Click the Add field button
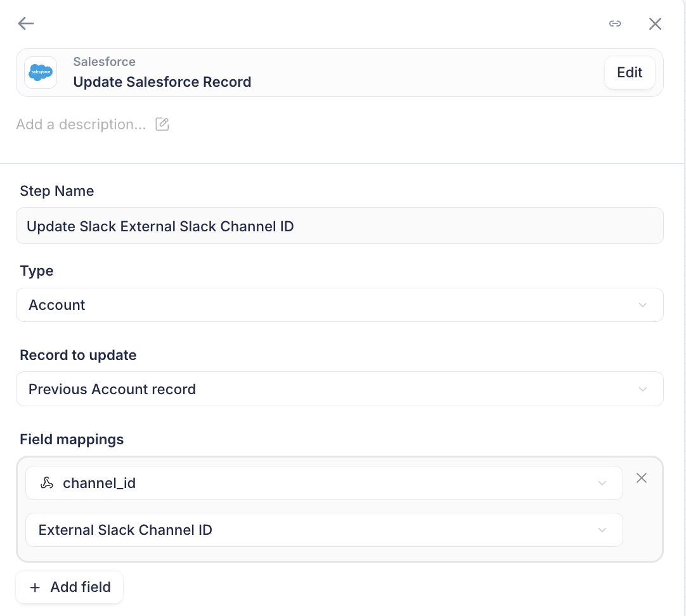The image size is (686, 616). coord(70,587)
